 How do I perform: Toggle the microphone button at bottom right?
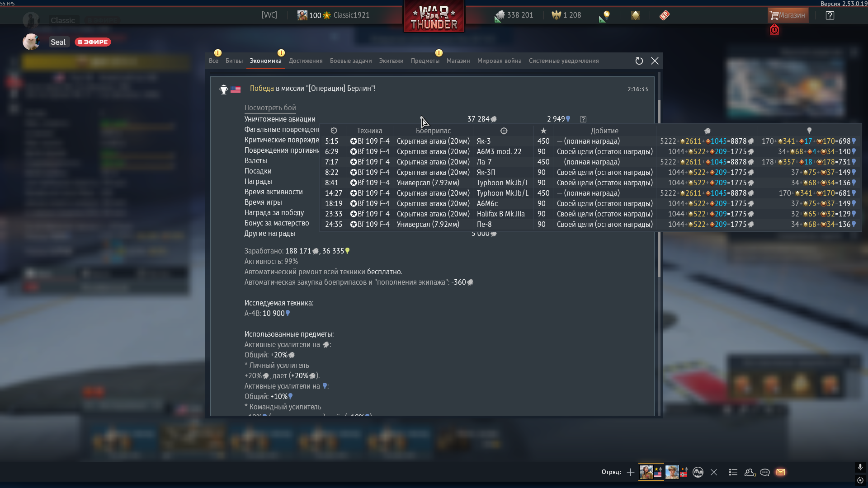860,467
